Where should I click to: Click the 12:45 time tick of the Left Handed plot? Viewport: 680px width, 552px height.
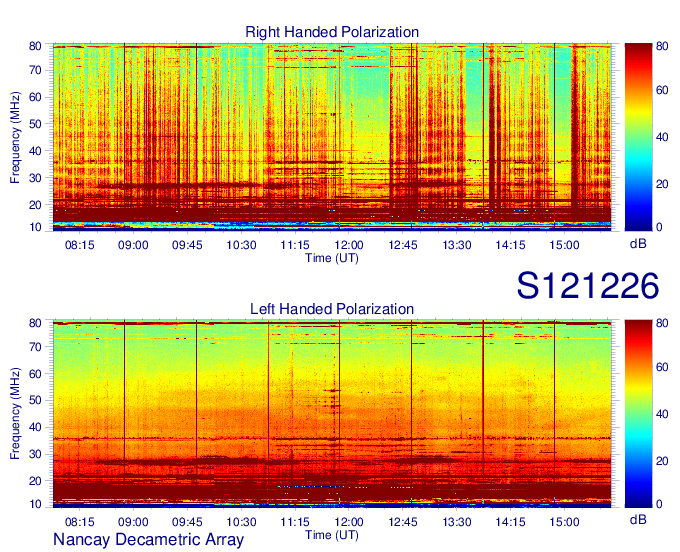pos(403,523)
